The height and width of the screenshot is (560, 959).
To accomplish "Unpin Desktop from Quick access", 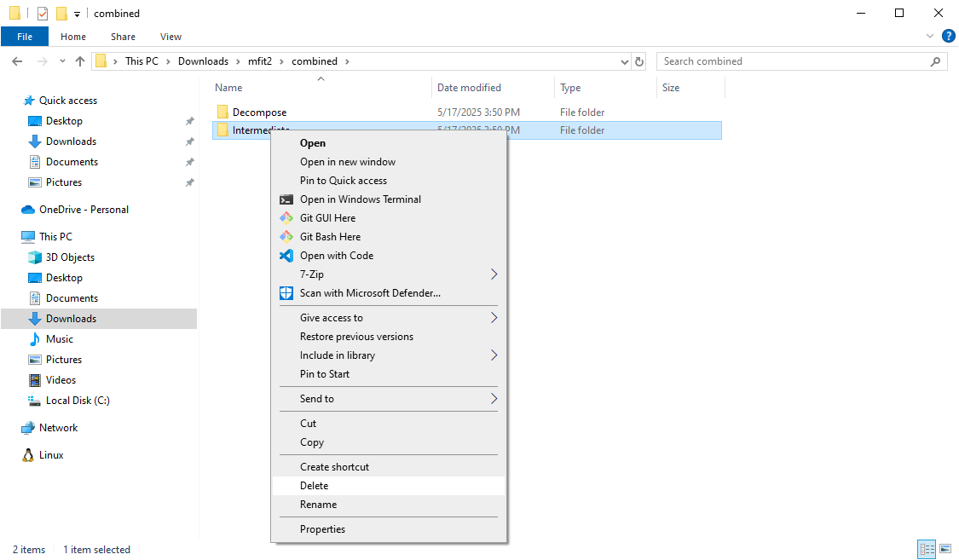I will pyautogui.click(x=189, y=120).
